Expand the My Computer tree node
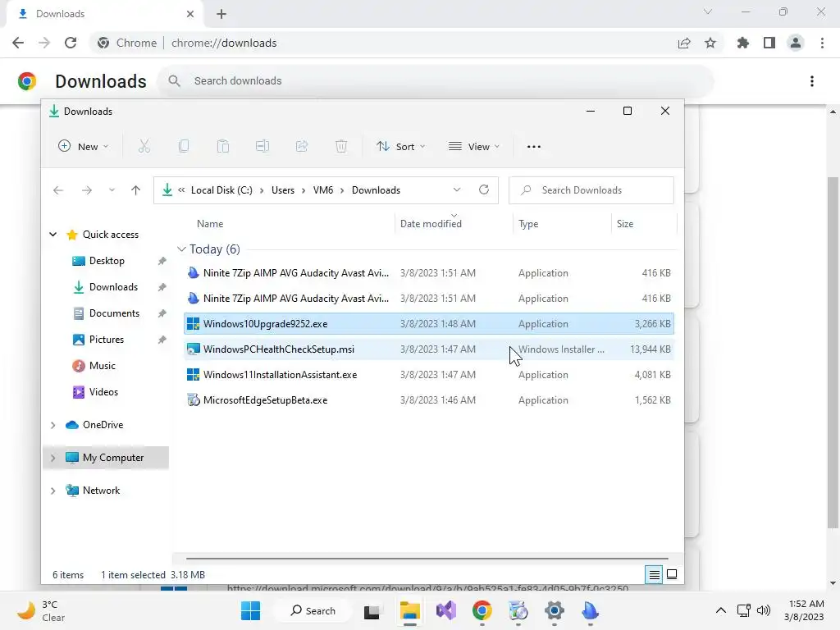 (x=53, y=458)
